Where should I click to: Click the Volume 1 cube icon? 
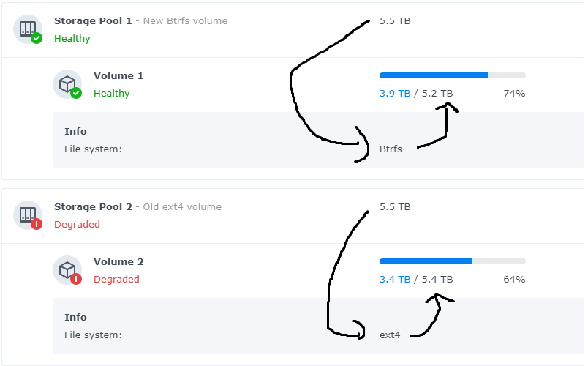click(x=67, y=84)
